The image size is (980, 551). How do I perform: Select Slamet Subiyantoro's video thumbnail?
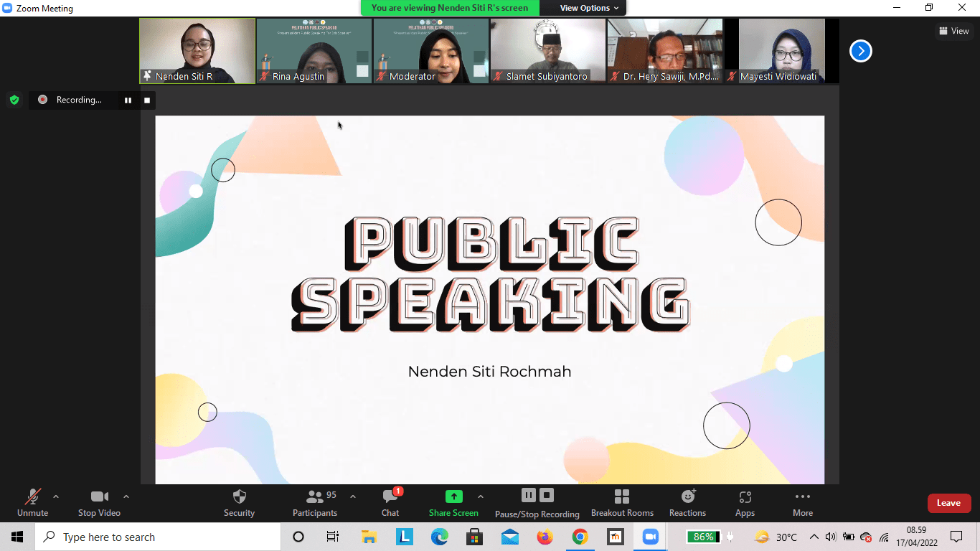pos(547,51)
